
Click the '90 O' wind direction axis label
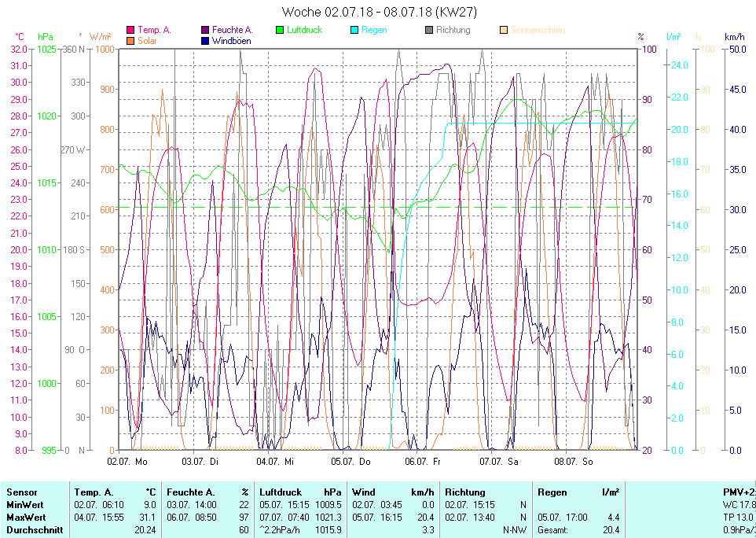(75, 349)
